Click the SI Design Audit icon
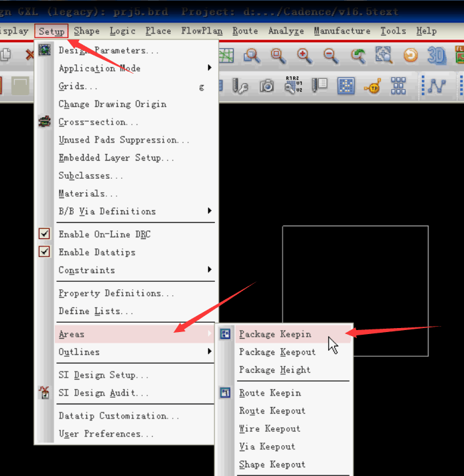 tap(44, 392)
